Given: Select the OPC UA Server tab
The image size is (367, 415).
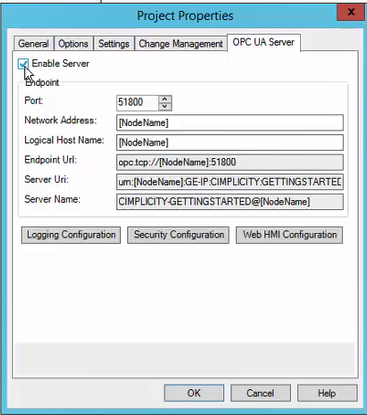Looking at the screenshot, I should (264, 42).
